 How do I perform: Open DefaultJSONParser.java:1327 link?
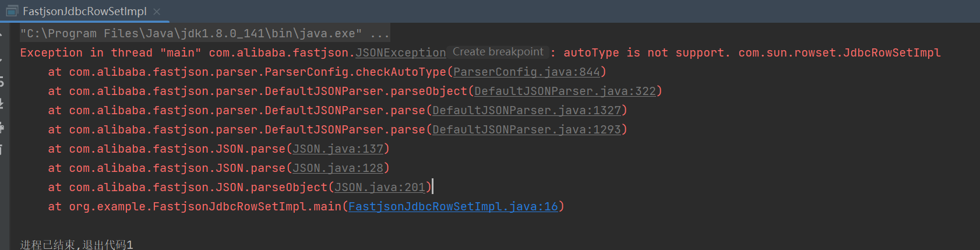527,110
